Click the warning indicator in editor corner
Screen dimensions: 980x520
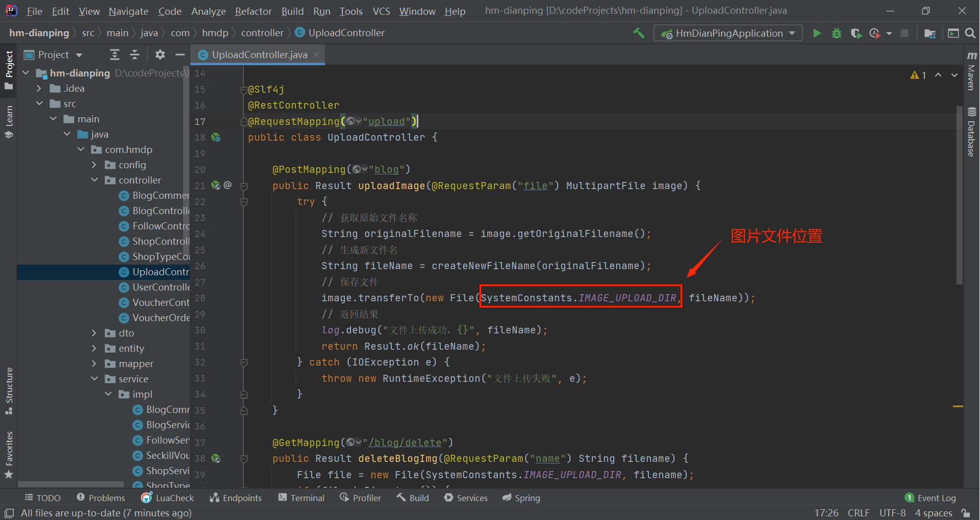click(x=918, y=75)
